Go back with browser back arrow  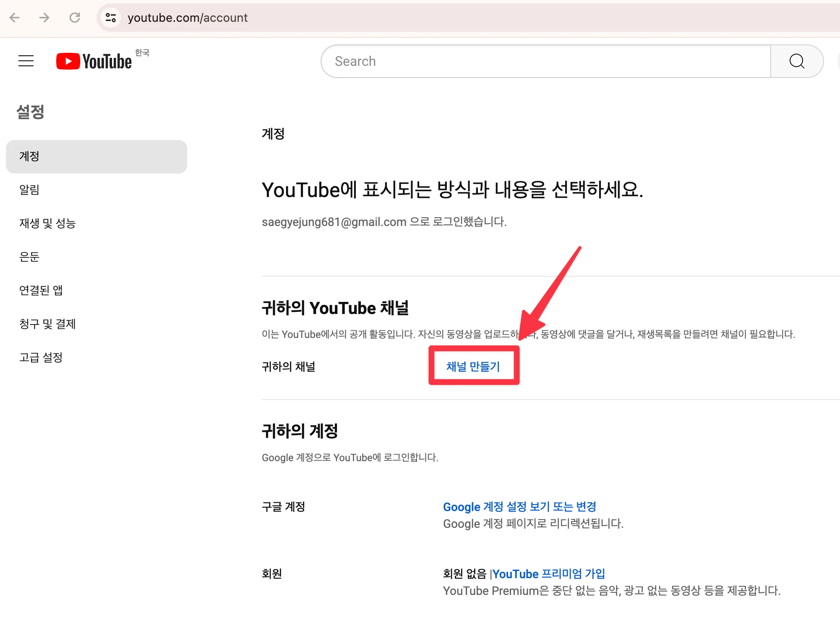15,18
